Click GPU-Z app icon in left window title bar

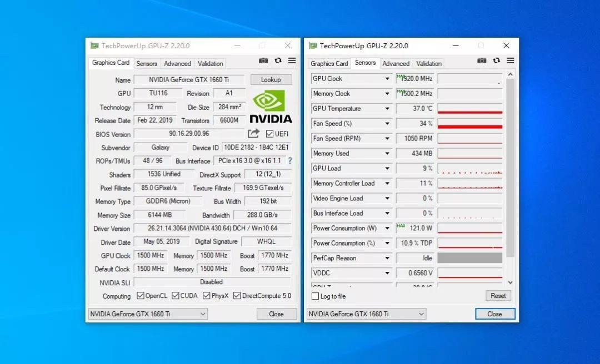pyautogui.click(x=94, y=46)
